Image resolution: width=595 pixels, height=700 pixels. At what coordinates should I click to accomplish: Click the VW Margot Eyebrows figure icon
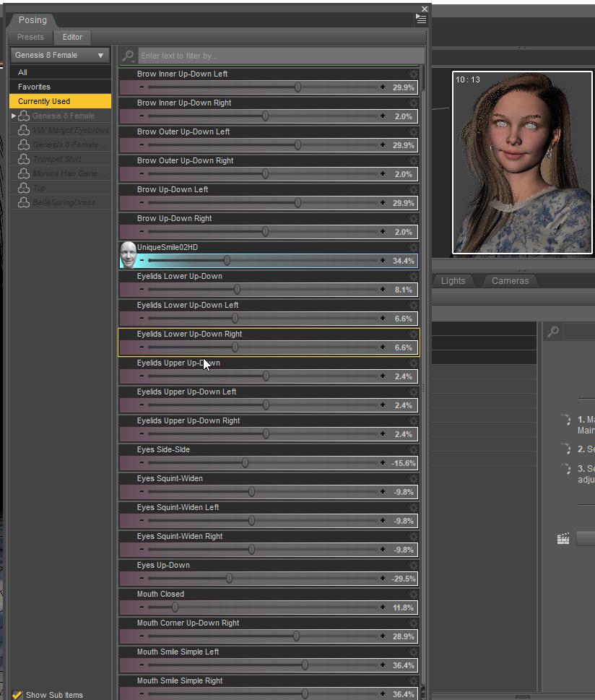pyautogui.click(x=24, y=130)
